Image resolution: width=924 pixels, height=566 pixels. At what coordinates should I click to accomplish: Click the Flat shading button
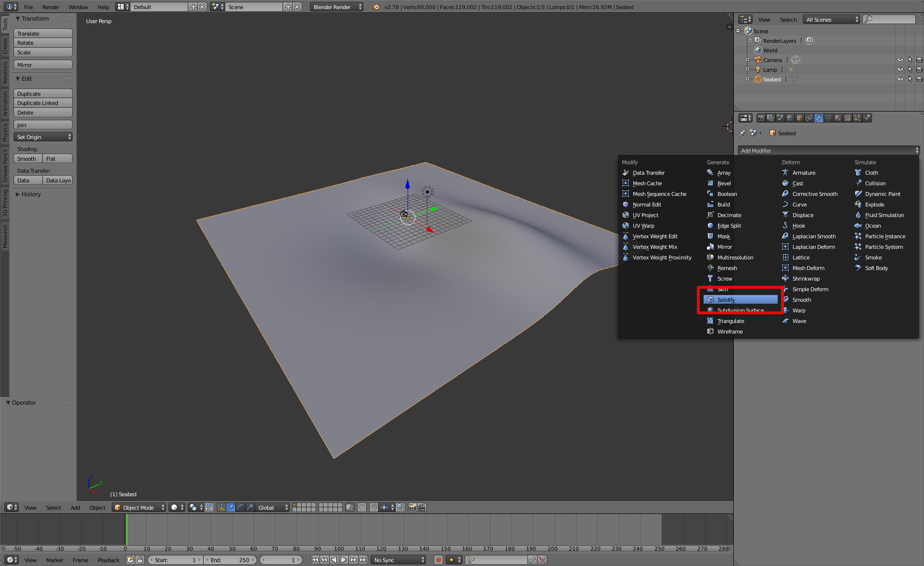pyautogui.click(x=57, y=159)
